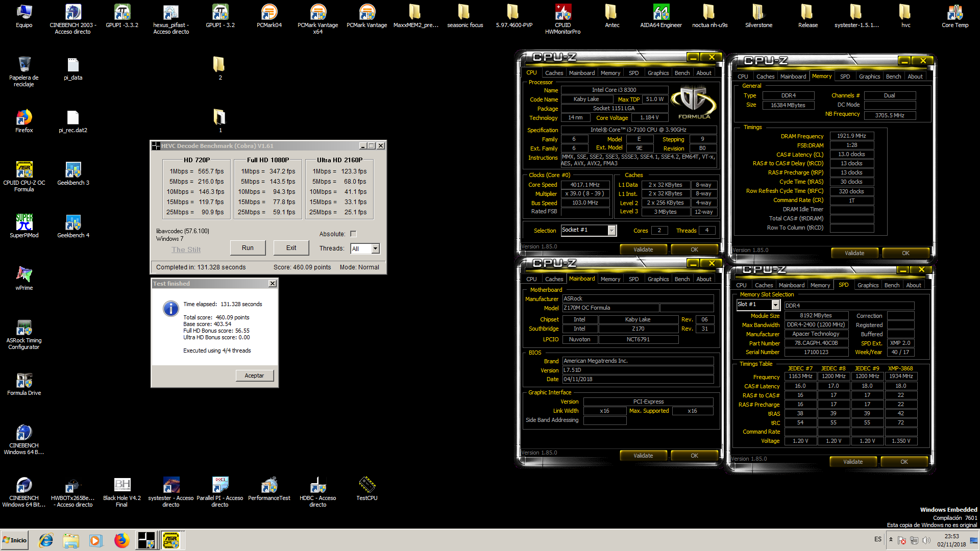Viewport: 980px width, 551px height.
Task: Open Slot #1 memory slot dropdown
Action: click(775, 305)
